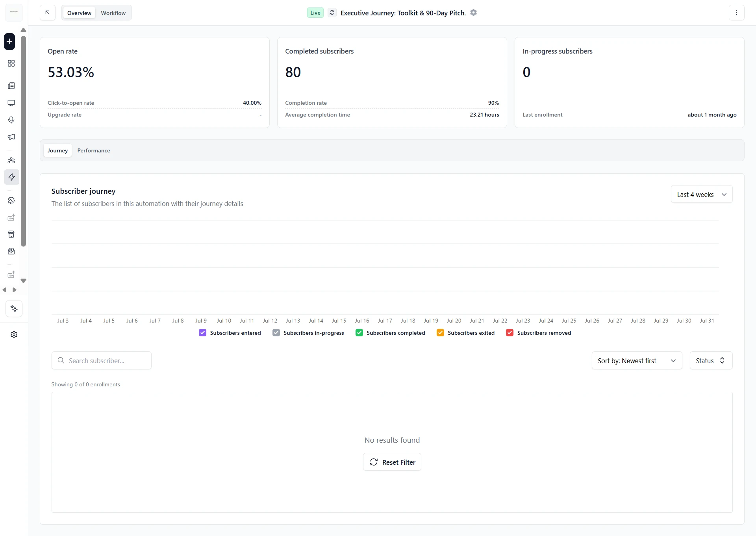Expand Sort by: Newest first dropdown
The height and width of the screenshot is (536, 756).
[x=637, y=361]
